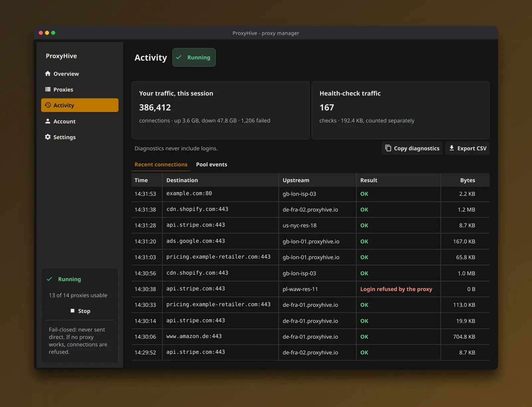Select the Recent connections tab
532x407 pixels.
point(161,164)
